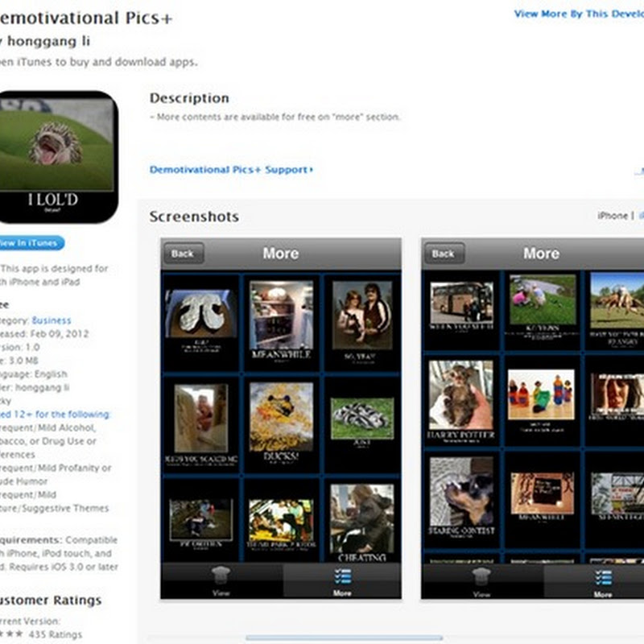
Task: Select View tab icon in first screenshot
Action: point(221,580)
